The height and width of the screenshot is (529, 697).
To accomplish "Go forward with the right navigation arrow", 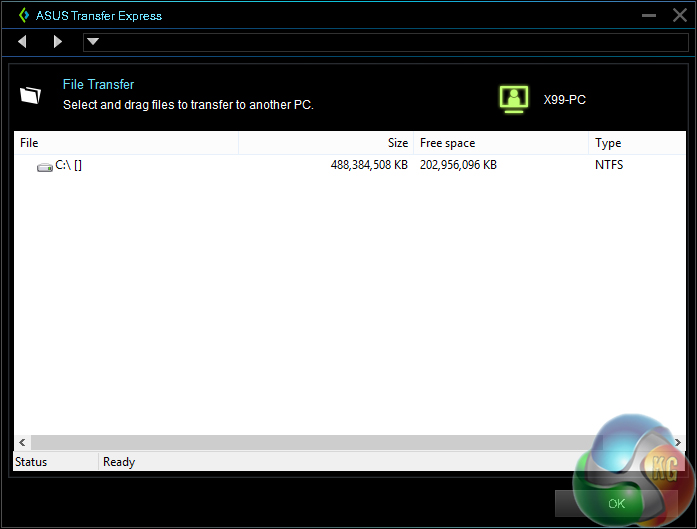I will [x=57, y=42].
